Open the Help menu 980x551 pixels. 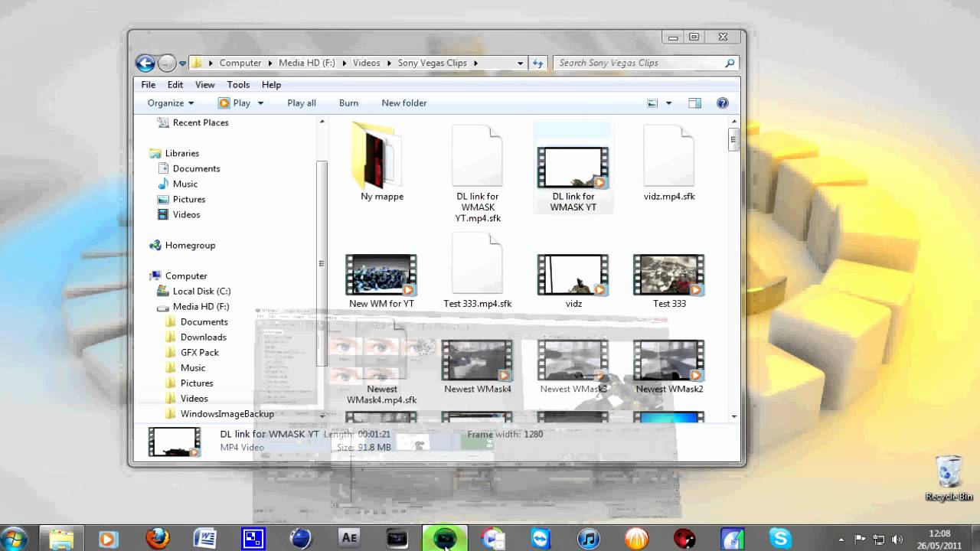click(271, 84)
